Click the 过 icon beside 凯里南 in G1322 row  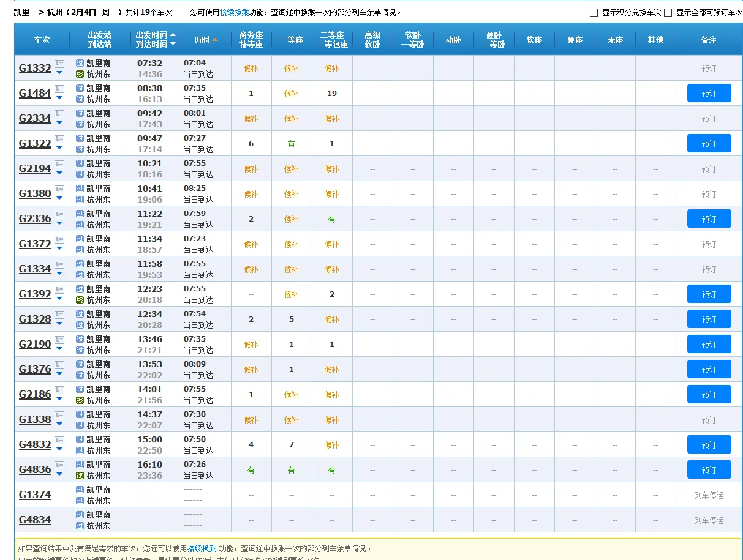click(x=80, y=138)
